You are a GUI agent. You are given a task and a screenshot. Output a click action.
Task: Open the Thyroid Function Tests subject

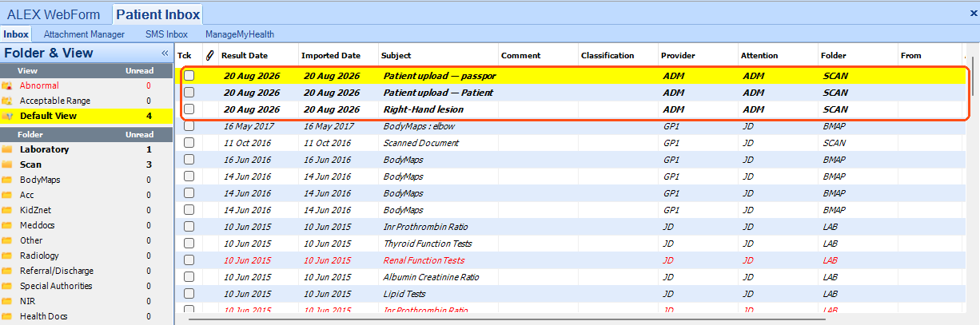pos(428,244)
